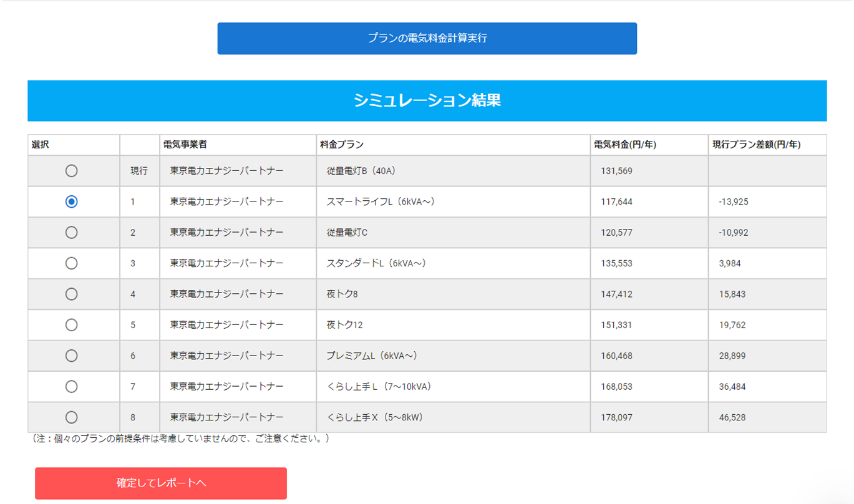Click the price 117,644

point(617,202)
